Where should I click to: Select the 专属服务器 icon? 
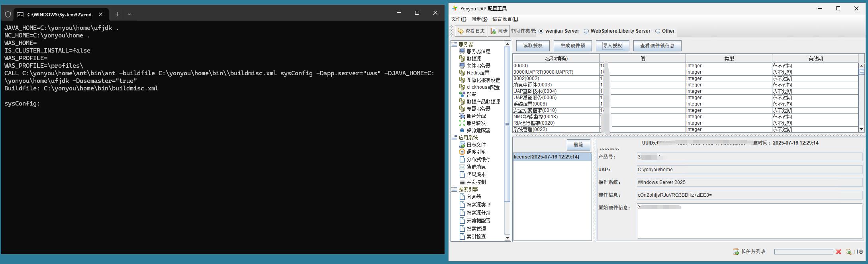coord(462,109)
